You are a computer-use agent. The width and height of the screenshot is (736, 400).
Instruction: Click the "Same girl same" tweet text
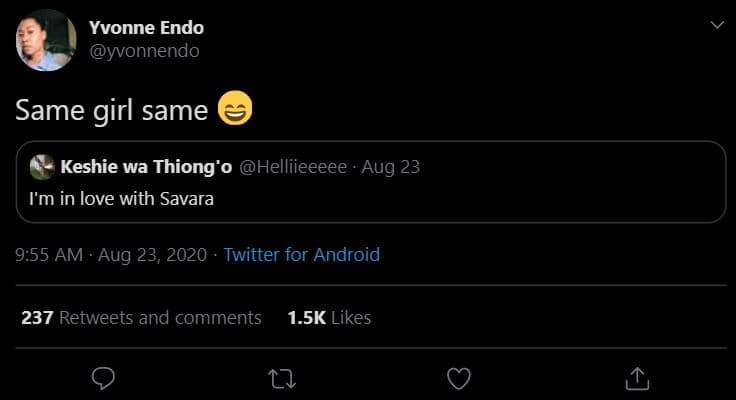point(111,110)
